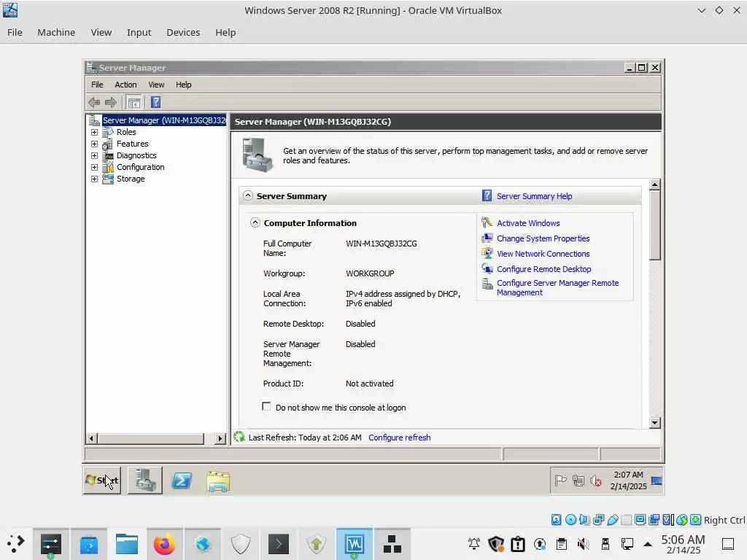This screenshot has height=560, width=747.
Task: Expand the Configuration tree node
Action: (94, 167)
